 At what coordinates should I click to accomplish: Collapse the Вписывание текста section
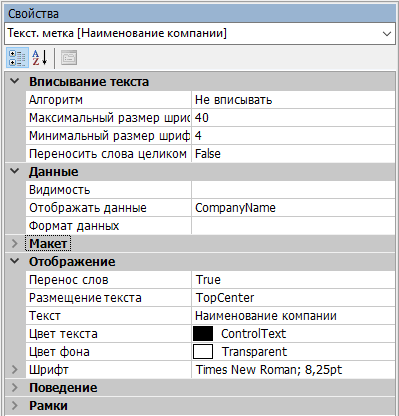coord(15,81)
